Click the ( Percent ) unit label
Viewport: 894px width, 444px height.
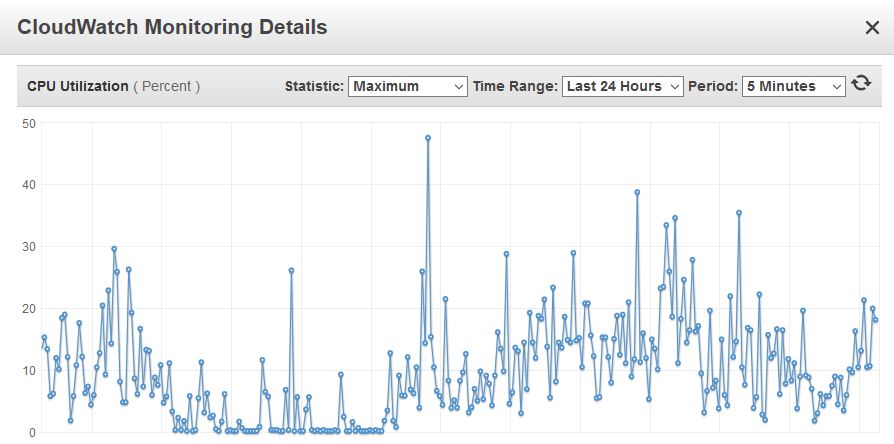click(x=166, y=87)
